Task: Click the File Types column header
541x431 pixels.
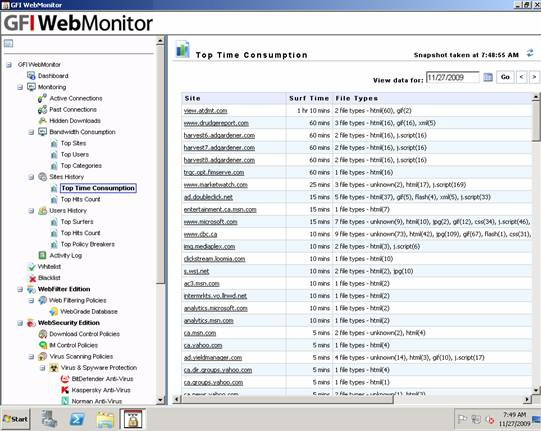Action: coord(432,98)
